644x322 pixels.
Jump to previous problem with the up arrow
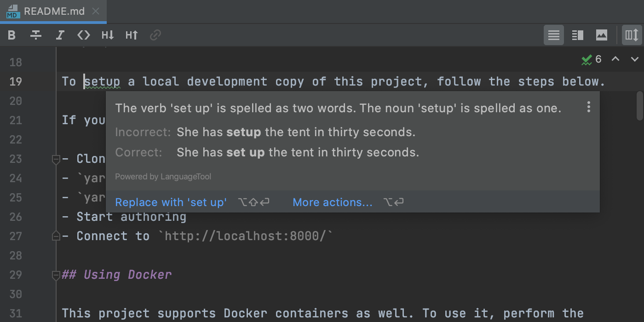615,59
